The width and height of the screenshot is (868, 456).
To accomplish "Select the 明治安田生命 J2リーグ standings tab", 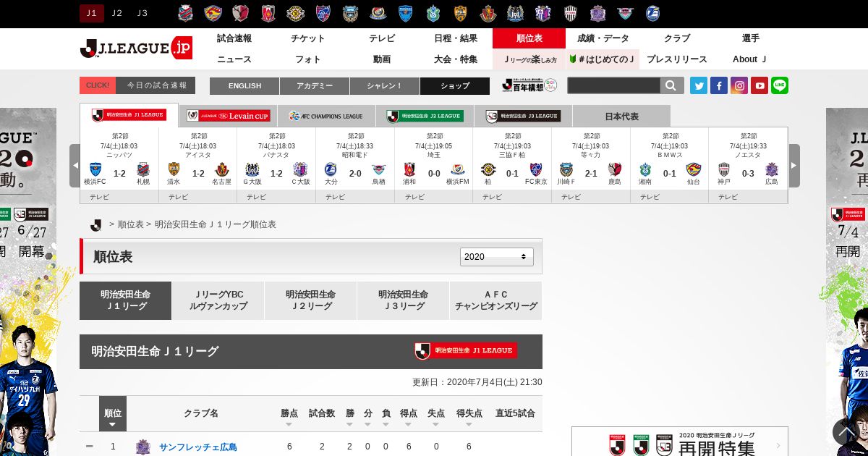I will [x=311, y=300].
